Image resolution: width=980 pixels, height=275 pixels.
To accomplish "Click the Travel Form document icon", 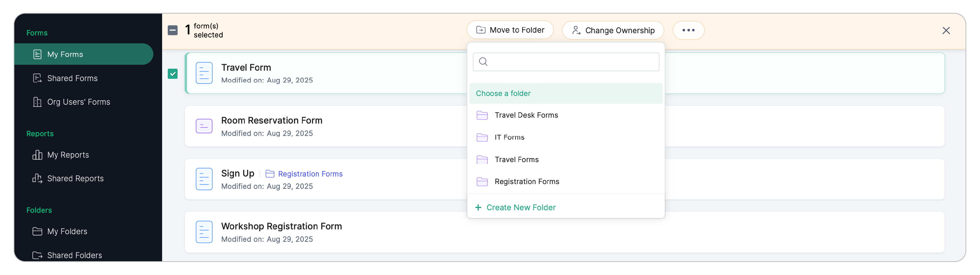I will 204,73.
